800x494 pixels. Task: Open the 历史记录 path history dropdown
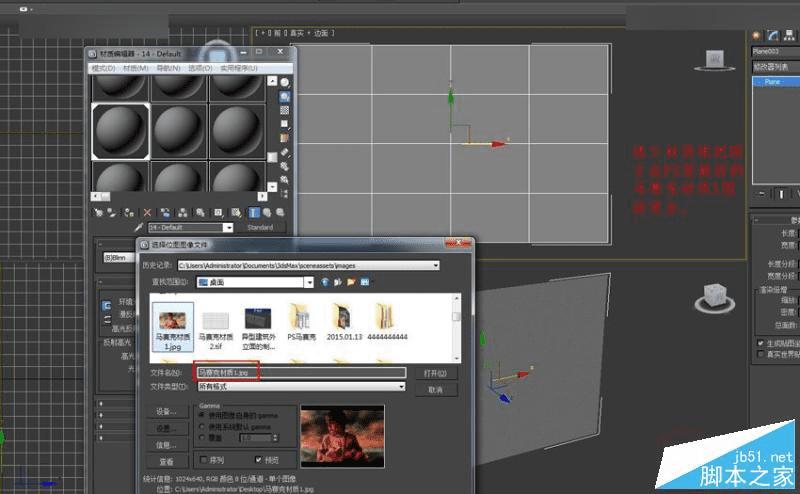[436, 265]
